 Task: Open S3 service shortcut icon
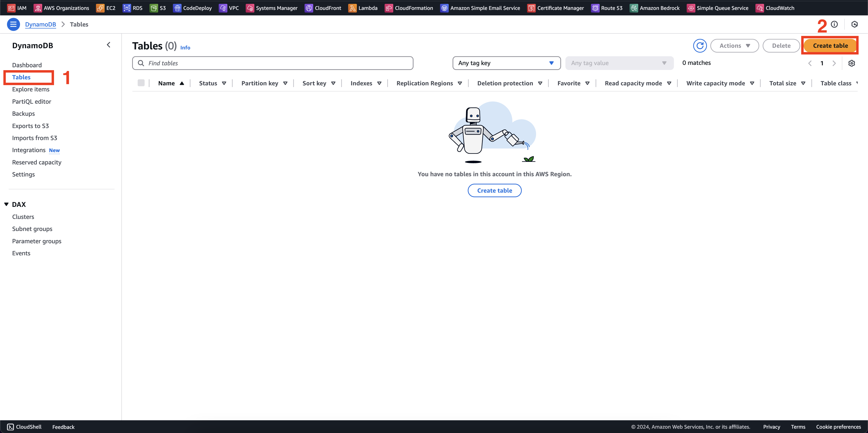(154, 8)
